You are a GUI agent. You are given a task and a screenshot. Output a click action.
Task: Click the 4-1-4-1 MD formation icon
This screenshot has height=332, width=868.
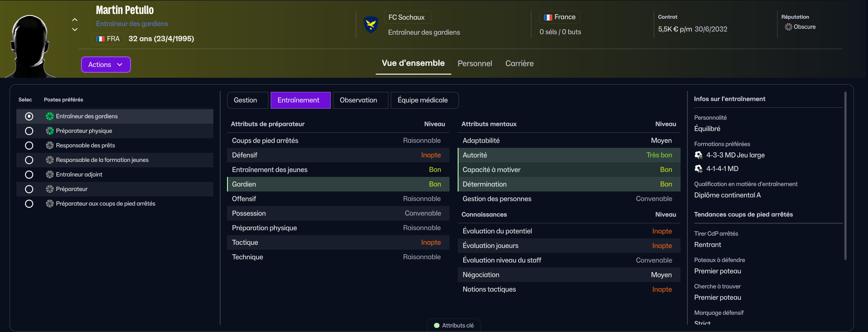tap(698, 169)
